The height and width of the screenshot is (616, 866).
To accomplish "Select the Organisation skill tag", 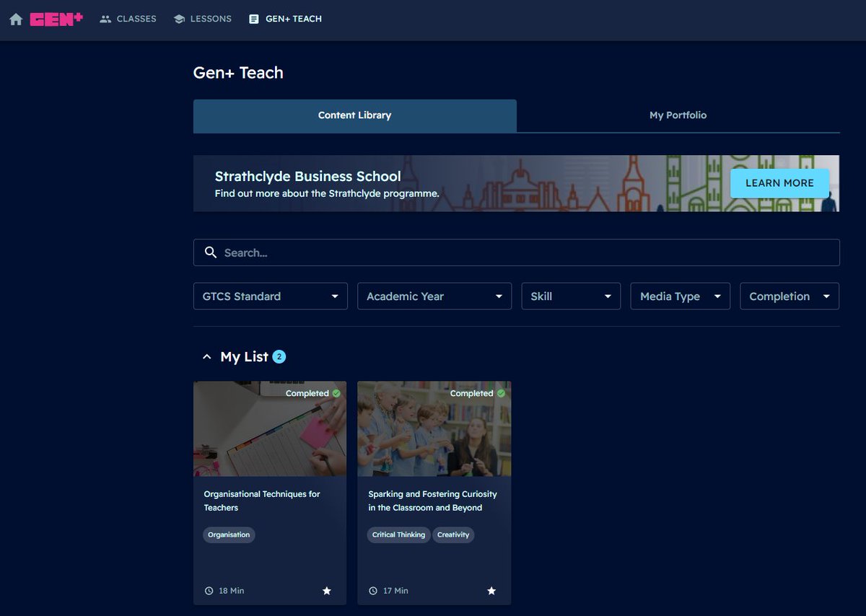I will click(x=229, y=534).
